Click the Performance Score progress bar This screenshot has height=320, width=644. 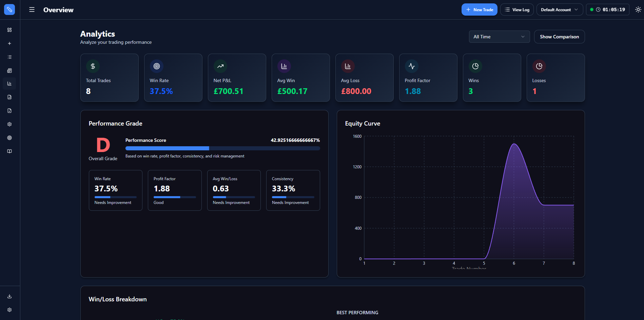tap(222, 148)
